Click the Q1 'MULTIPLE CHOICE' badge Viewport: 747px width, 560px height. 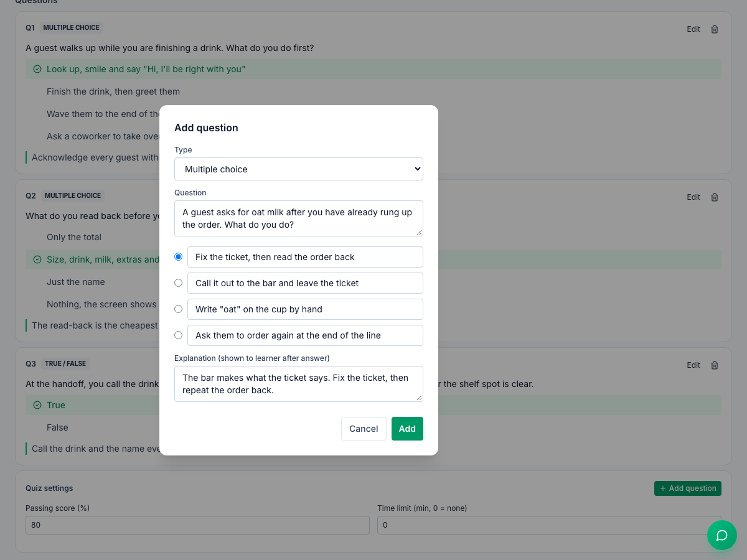click(x=71, y=28)
